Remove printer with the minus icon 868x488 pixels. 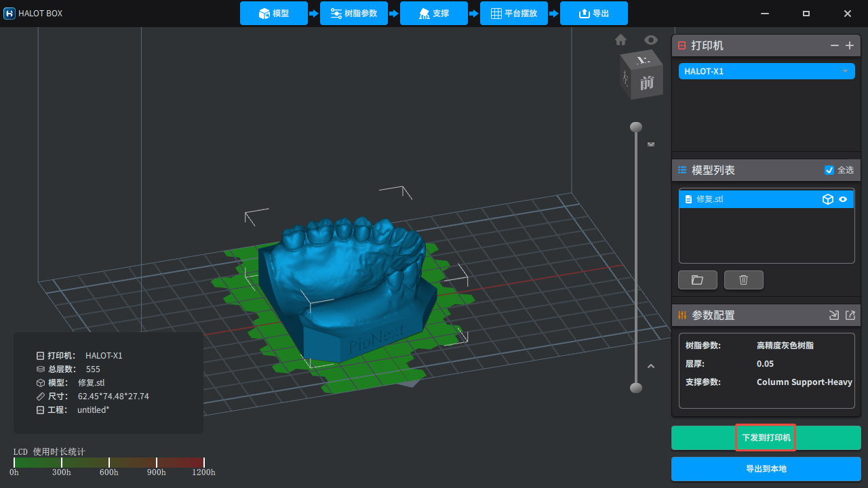[x=835, y=45]
